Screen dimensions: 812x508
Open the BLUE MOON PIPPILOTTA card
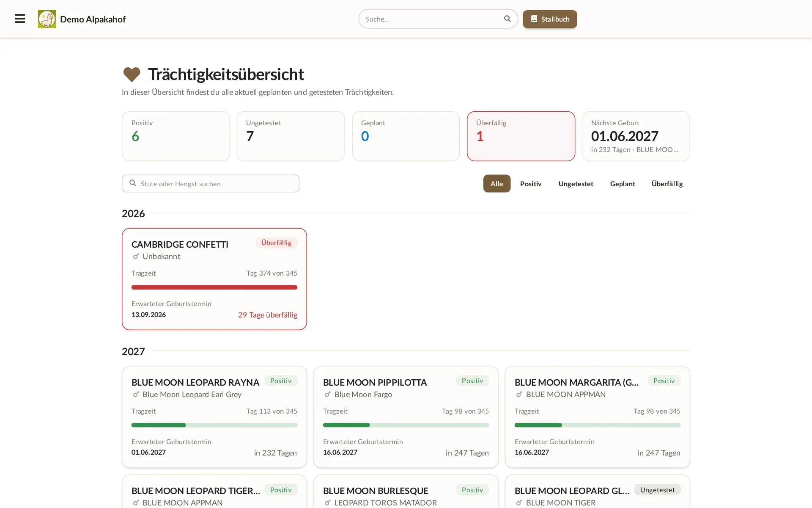pyautogui.click(x=406, y=417)
